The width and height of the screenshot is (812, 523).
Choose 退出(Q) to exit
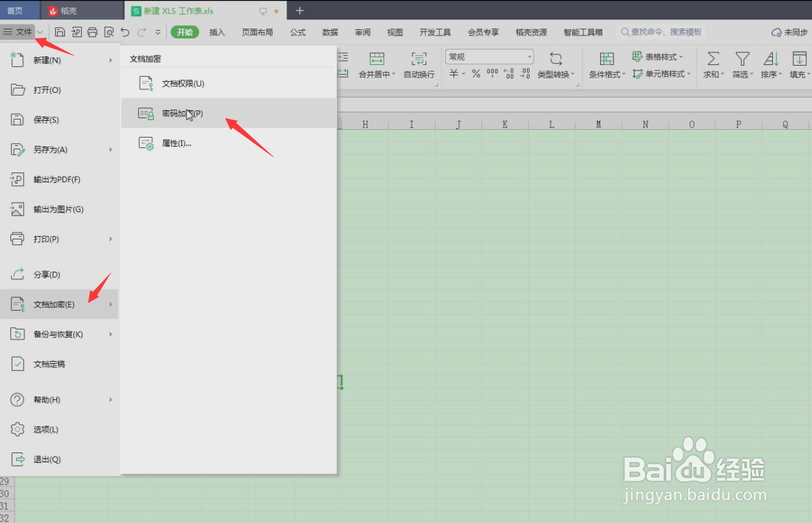point(59,459)
